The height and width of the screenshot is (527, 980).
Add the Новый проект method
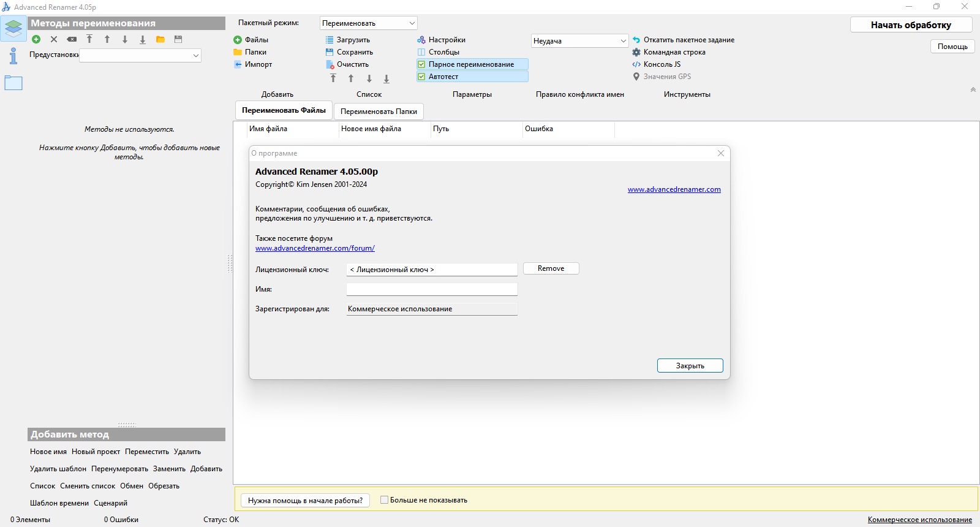tap(96, 452)
